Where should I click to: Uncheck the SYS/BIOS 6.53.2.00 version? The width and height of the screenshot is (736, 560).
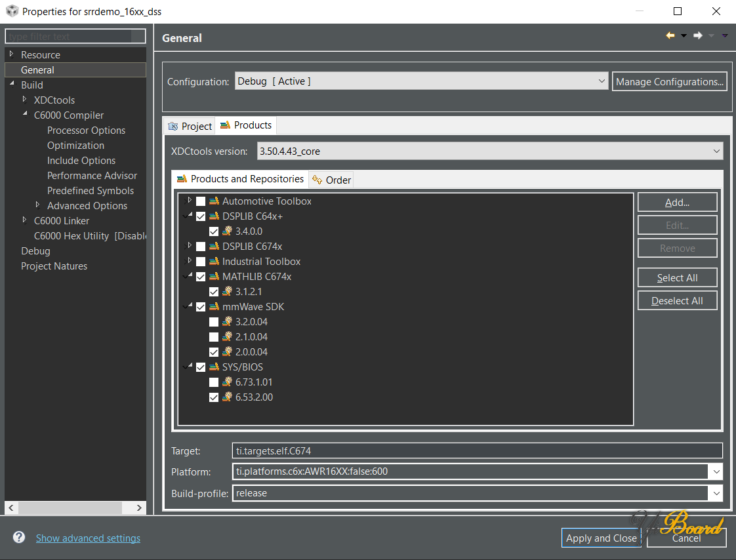point(214,397)
